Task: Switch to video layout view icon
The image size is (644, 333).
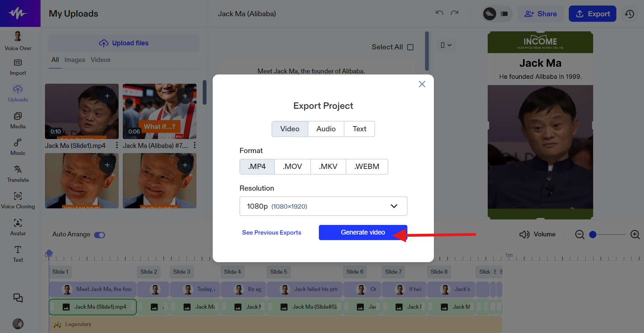Action: point(504,14)
